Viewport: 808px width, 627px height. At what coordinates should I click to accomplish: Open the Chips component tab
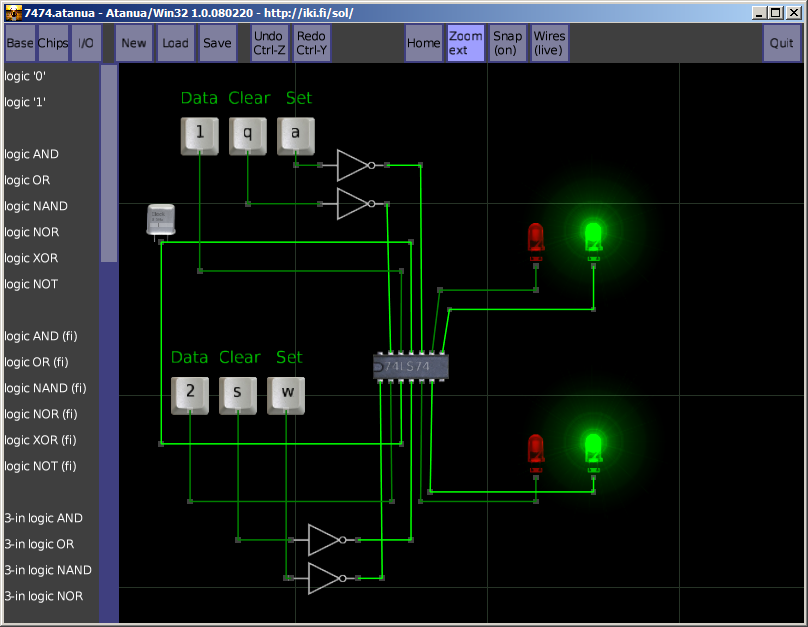53,43
